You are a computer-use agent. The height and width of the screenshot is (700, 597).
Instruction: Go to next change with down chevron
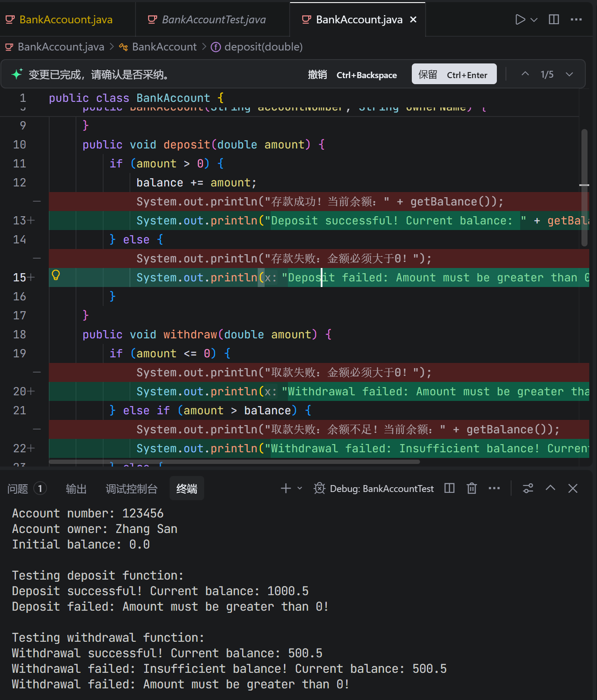569,74
